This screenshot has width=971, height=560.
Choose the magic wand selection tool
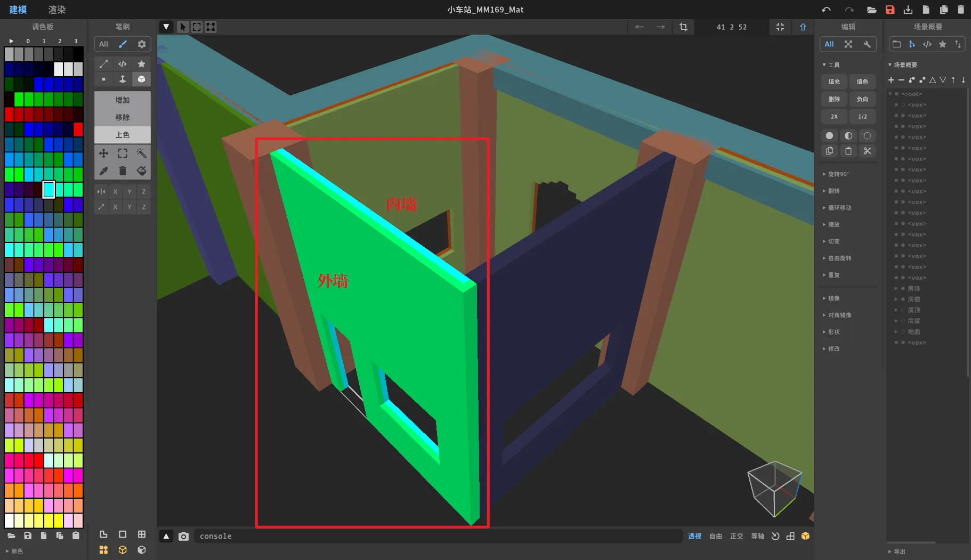141,153
